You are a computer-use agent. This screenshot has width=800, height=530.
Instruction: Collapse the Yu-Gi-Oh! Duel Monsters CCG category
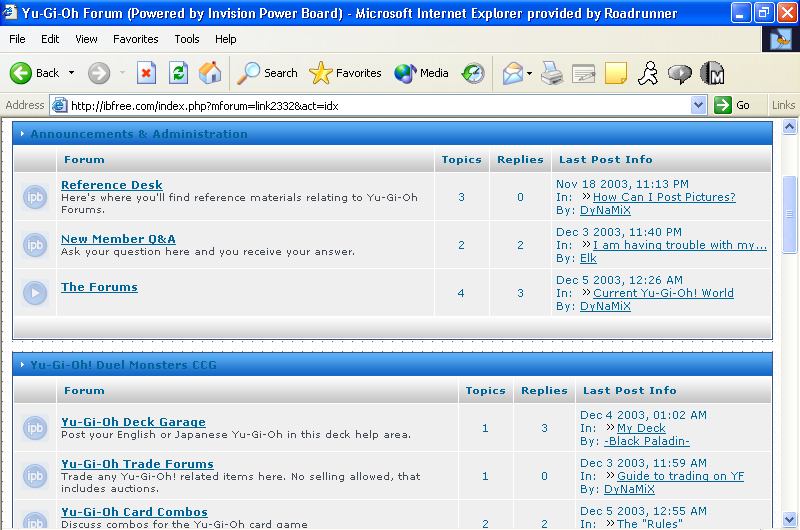tap(22, 365)
